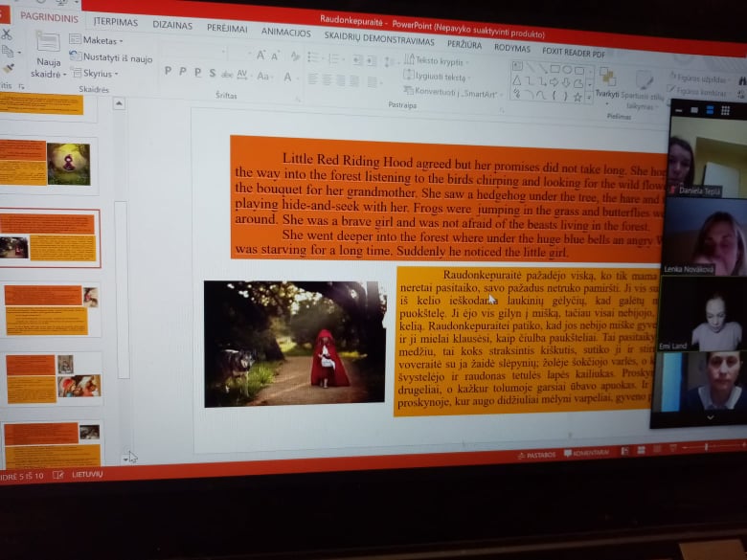Click the font color A button

287,77
